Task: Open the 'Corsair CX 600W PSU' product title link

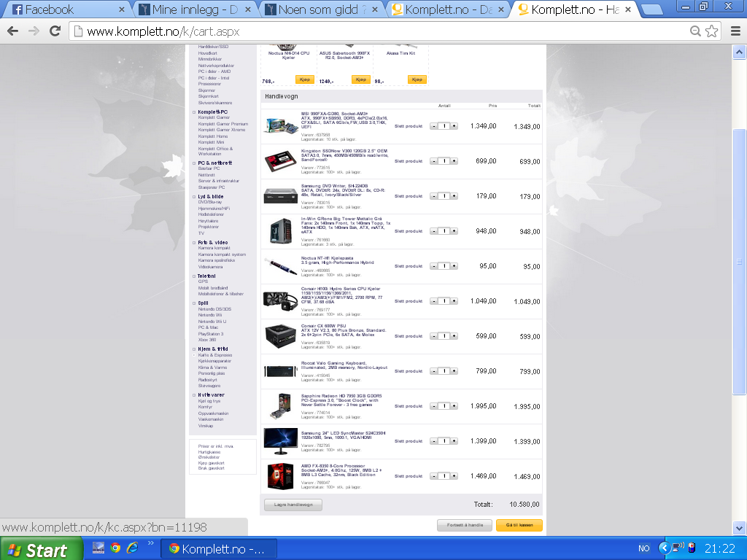Action: 323,326
